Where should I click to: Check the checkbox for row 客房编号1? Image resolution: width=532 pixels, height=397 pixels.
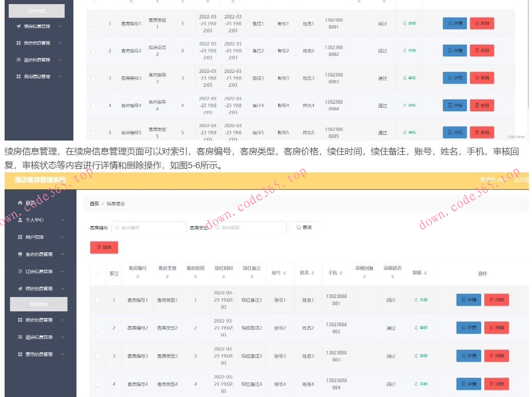pos(97,300)
